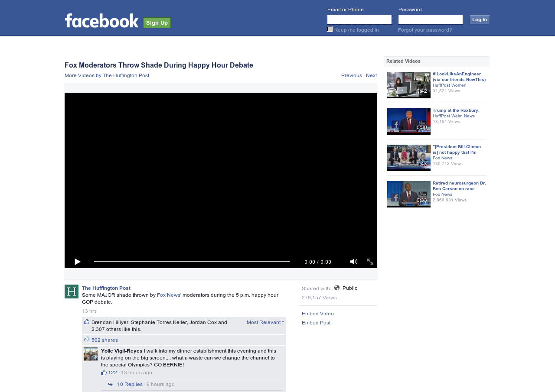This screenshot has height=392, width=555.
Task: Click the 9 hours ago reply timestamp
Action: (160, 384)
